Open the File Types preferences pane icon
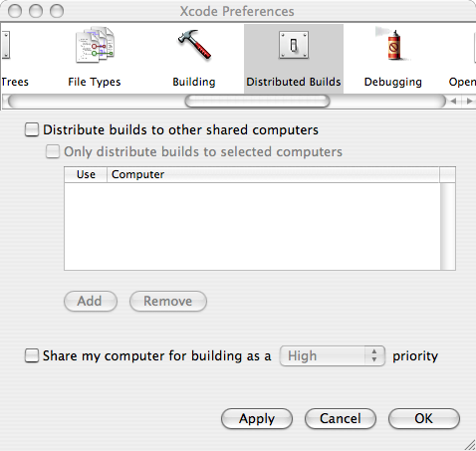Screen dimensions: 476x451 pyautogui.click(x=95, y=46)
